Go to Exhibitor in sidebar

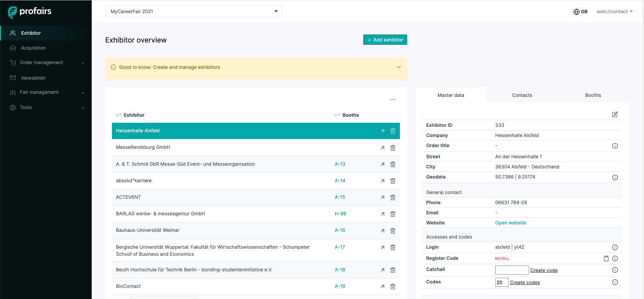(x=46, y=33)
